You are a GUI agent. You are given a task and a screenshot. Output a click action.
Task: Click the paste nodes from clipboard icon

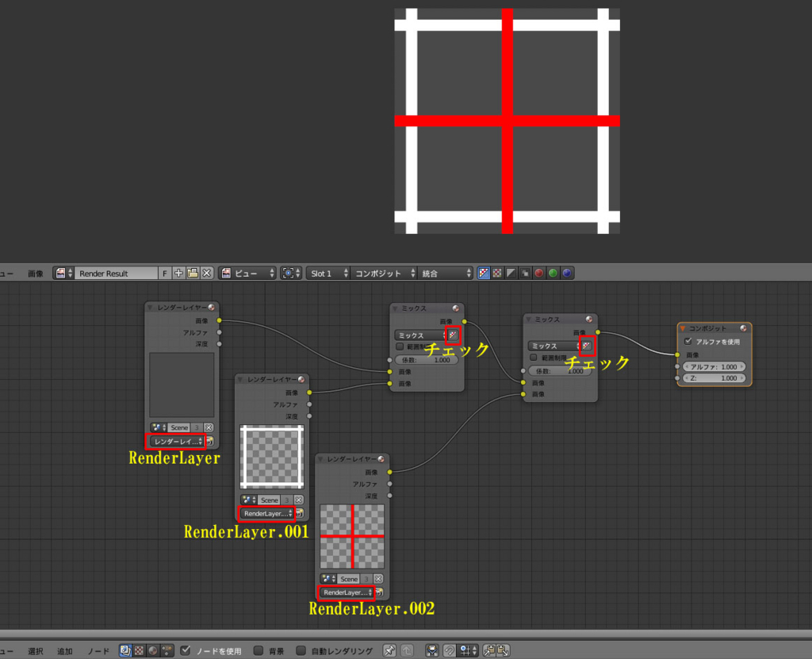tap(504, 651)
